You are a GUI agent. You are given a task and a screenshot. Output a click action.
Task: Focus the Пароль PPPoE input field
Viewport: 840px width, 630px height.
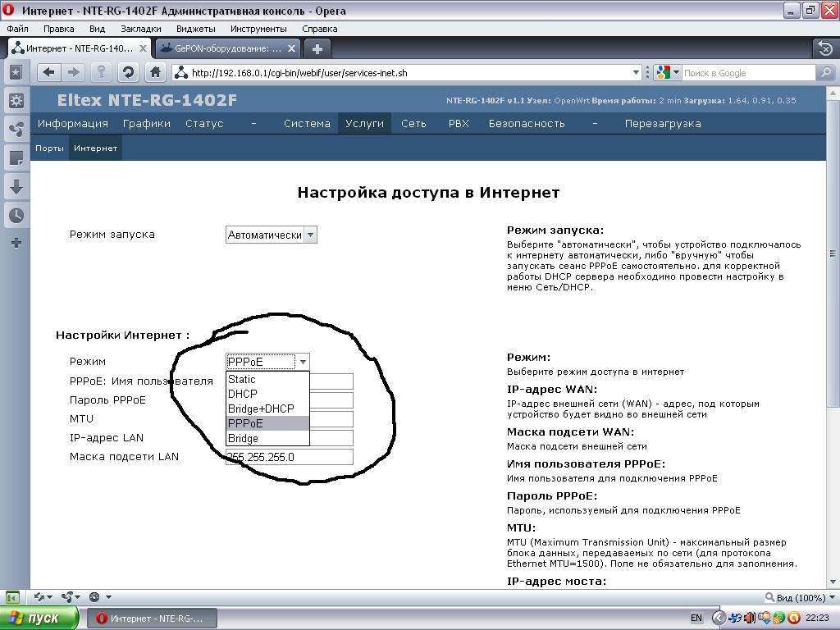331,400
